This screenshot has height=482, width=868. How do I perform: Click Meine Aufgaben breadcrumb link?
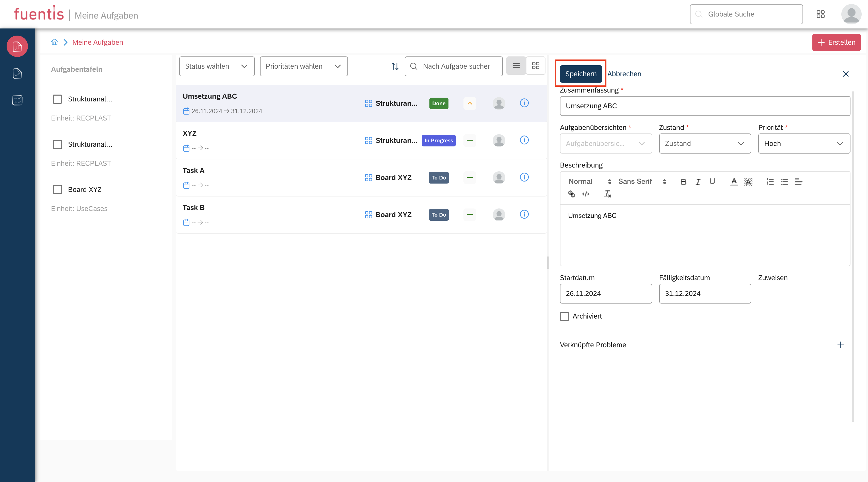tap(98, 42)
